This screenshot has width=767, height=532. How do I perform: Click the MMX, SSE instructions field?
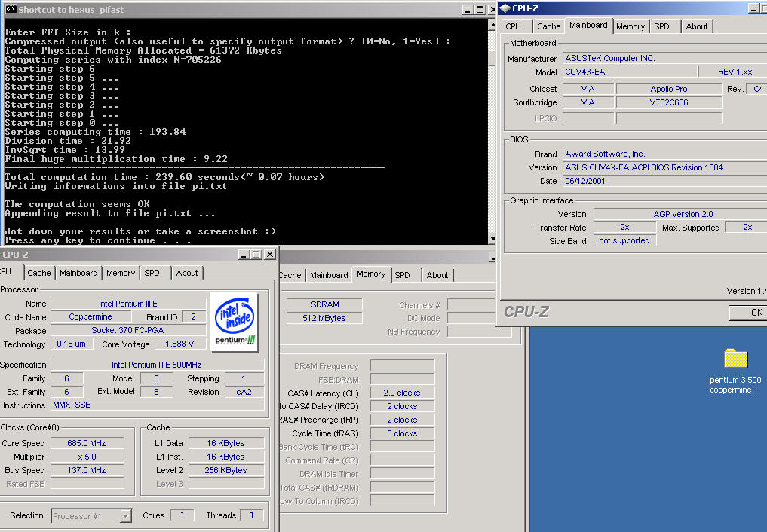click(157, 405)
